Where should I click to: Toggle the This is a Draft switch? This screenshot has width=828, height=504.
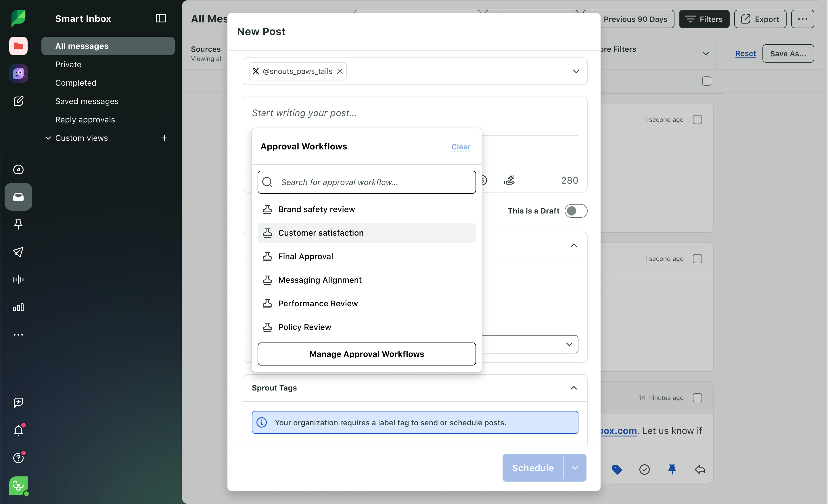click(x=576, y=211)
